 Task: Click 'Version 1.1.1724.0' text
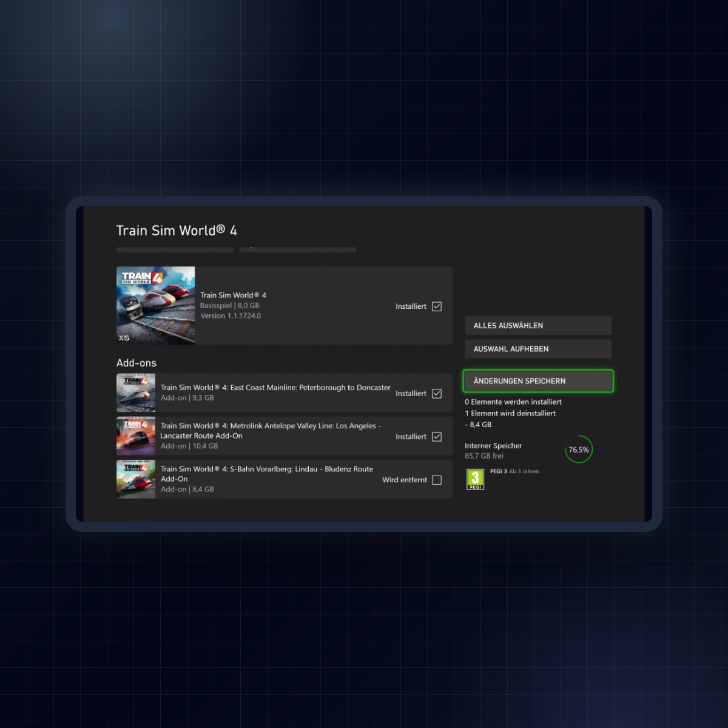pos(231,316)
